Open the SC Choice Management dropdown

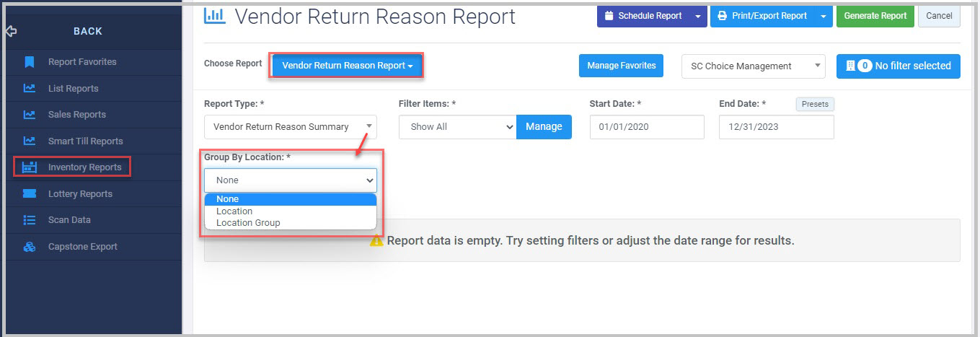click(x=754, y=66)
